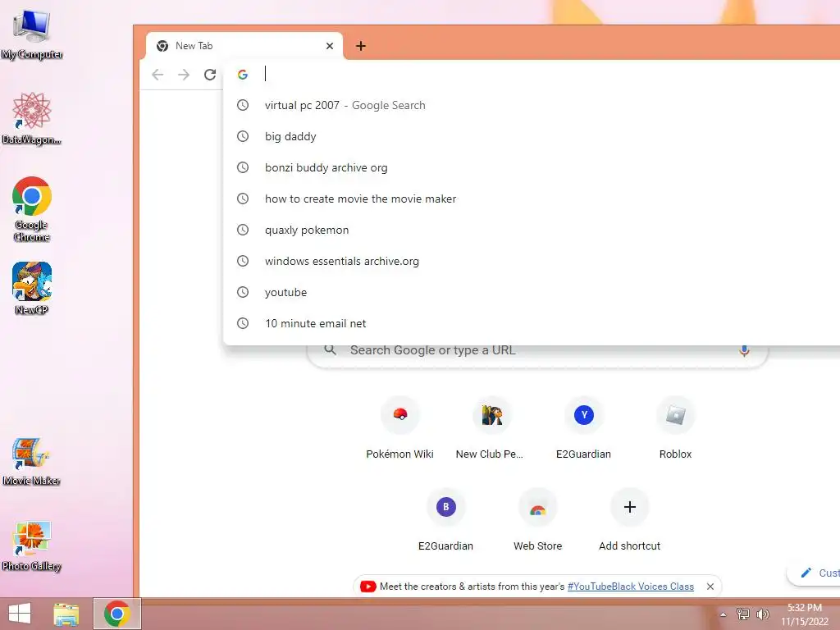The width and height of the screenshot is (840, 630).
Task: Select bonzi buddy archive org suggestion
Action: click(x=532, y=167)
